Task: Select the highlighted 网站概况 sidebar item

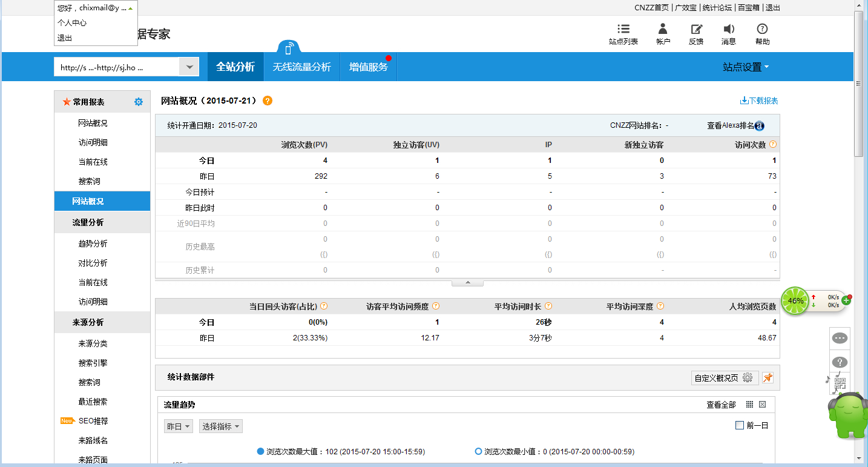Action: [x=102, y=201]
